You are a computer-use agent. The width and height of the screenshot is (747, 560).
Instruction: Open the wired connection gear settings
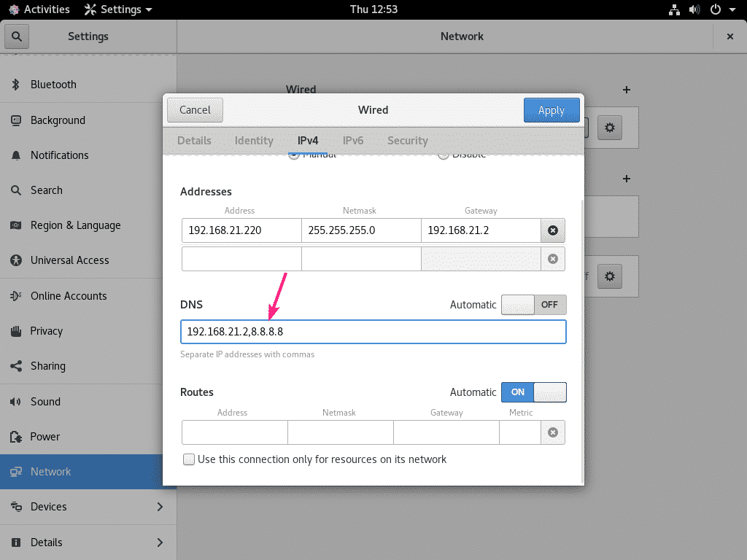(610, 128)
